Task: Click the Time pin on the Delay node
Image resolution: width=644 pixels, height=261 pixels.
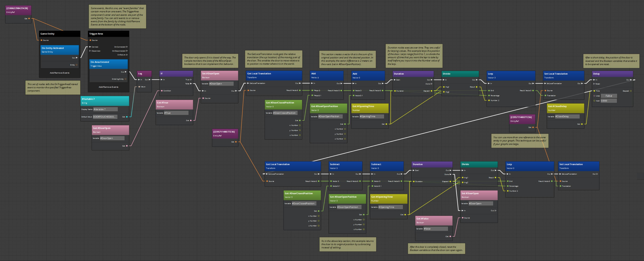Action: click(594, 91)
